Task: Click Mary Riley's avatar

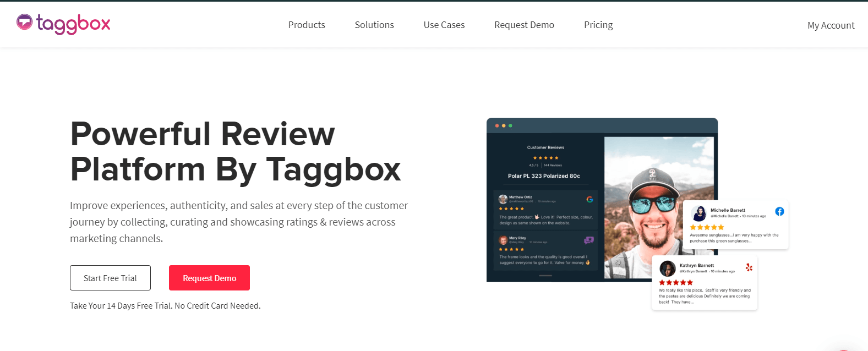Action: tap(503, 240)
